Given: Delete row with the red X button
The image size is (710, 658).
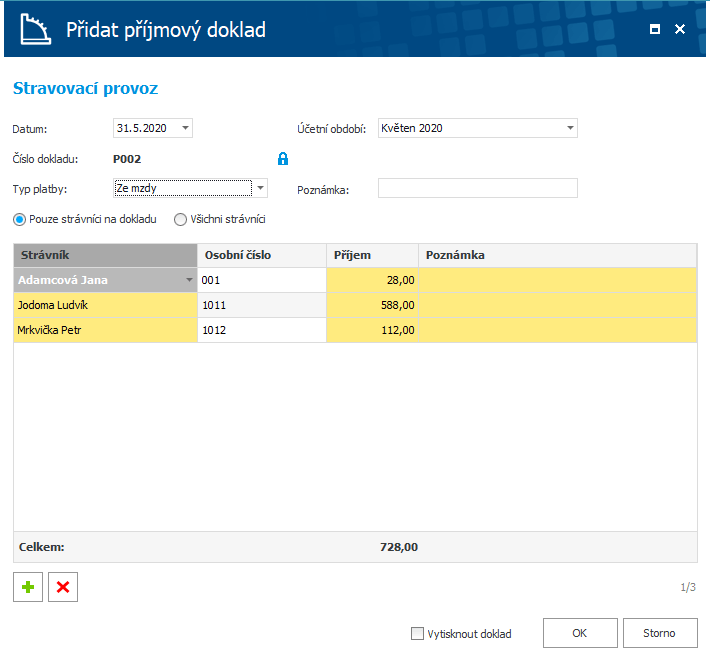Looking at the screenshot, I should [x=63, y=587].
